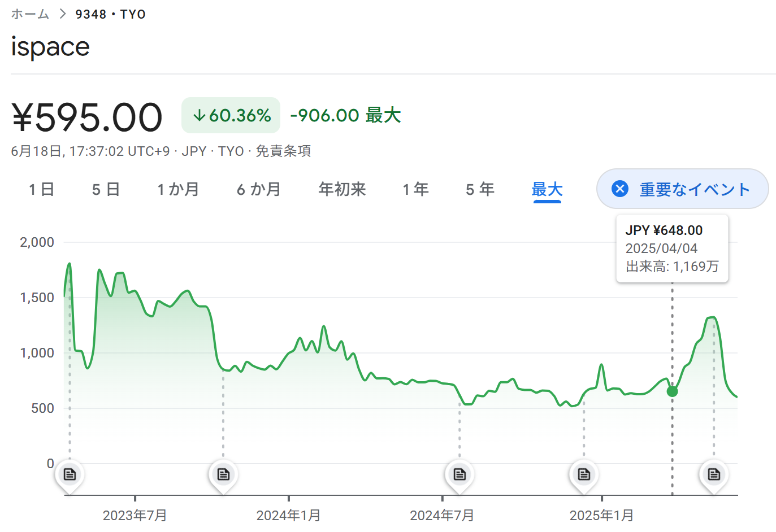
Task: Click the 60.36% decrease badge
Action: [x=231, y=115]
